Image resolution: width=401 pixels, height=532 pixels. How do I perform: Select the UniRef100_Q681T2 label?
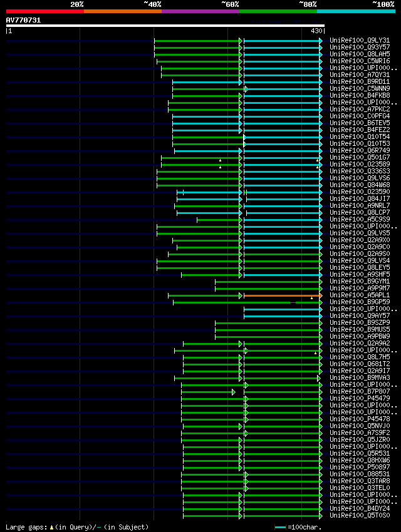(360, 364)
